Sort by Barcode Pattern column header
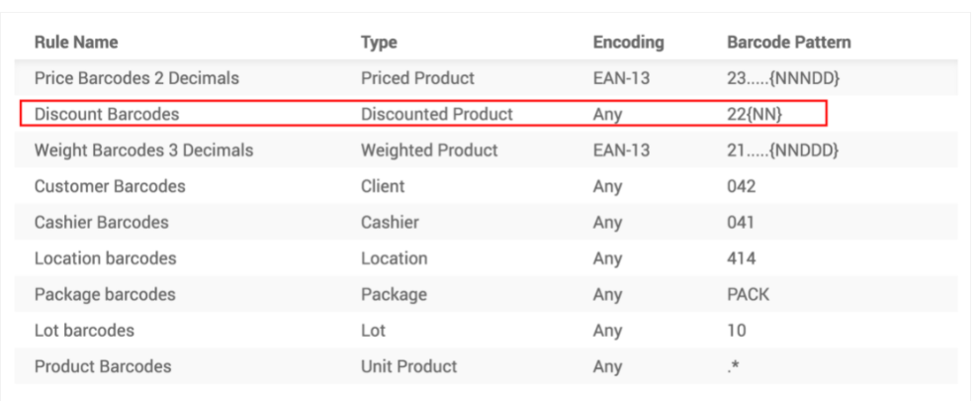Screen dimensions: 980x401 (x=789, y=43)
